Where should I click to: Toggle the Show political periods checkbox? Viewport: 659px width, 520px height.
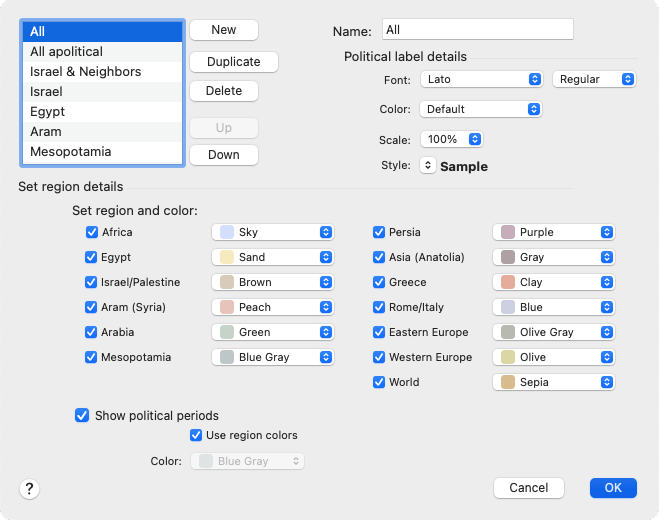(x=82, y=415)
